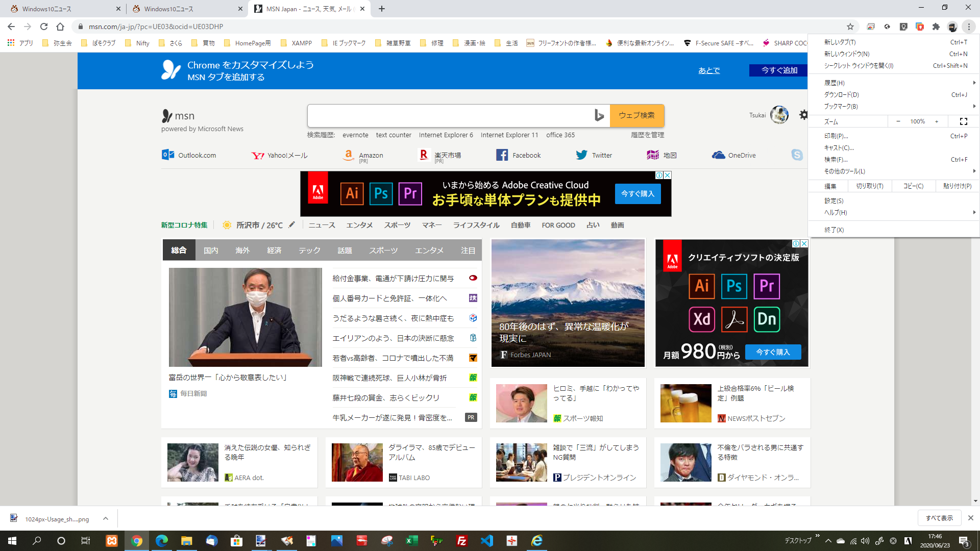
Task: Open 新型コロナ特集 link
Action: pyautogui.click(x=184, y=225)
